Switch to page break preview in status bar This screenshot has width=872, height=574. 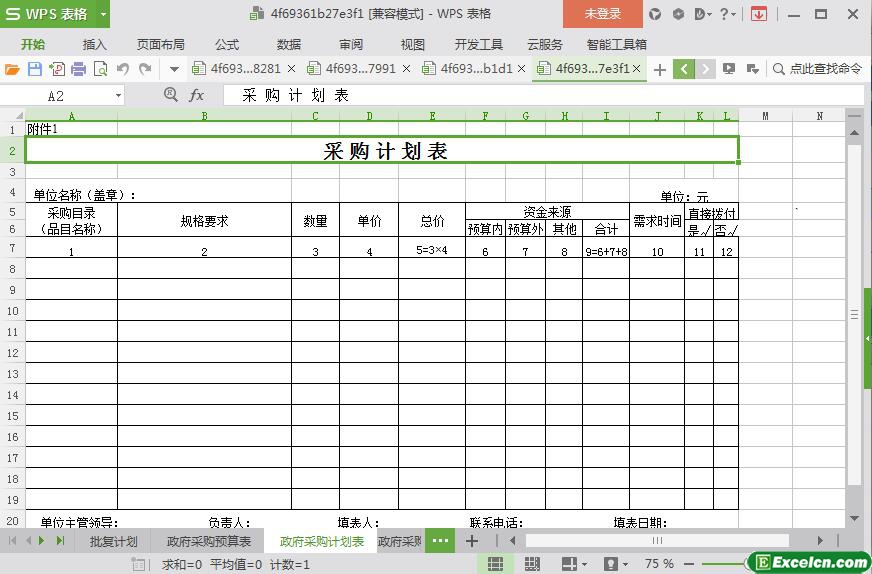coord(532,564)
